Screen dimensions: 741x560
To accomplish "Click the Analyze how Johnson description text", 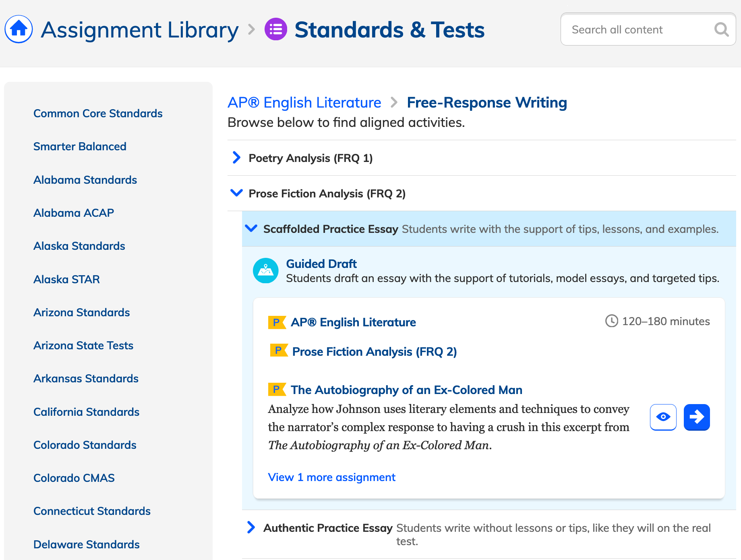I will pyautogui.click(x=449, y=427).
